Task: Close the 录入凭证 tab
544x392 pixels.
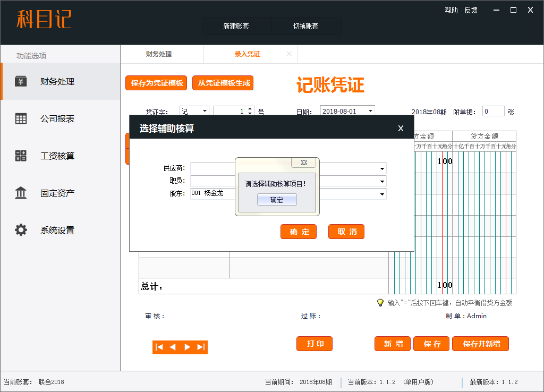Action: point(289,54)
